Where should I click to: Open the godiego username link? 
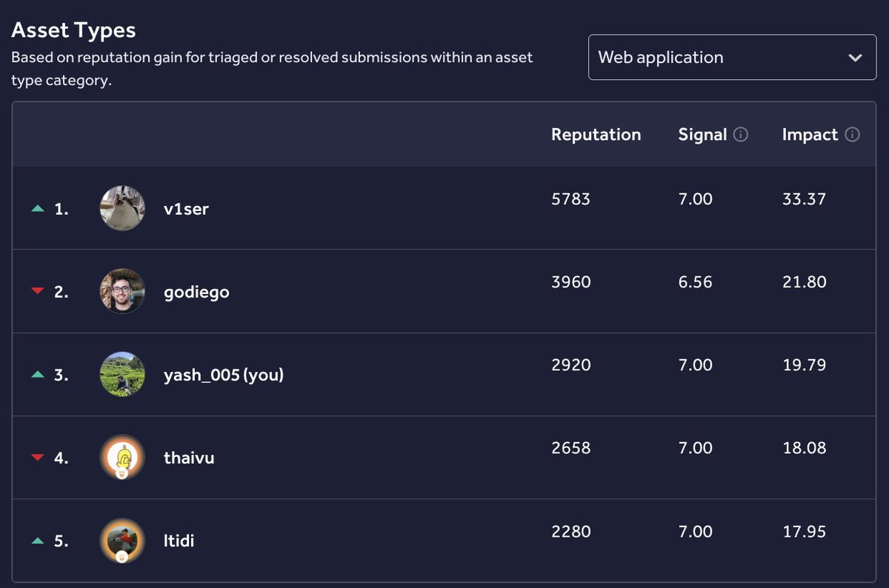[196, 292]
